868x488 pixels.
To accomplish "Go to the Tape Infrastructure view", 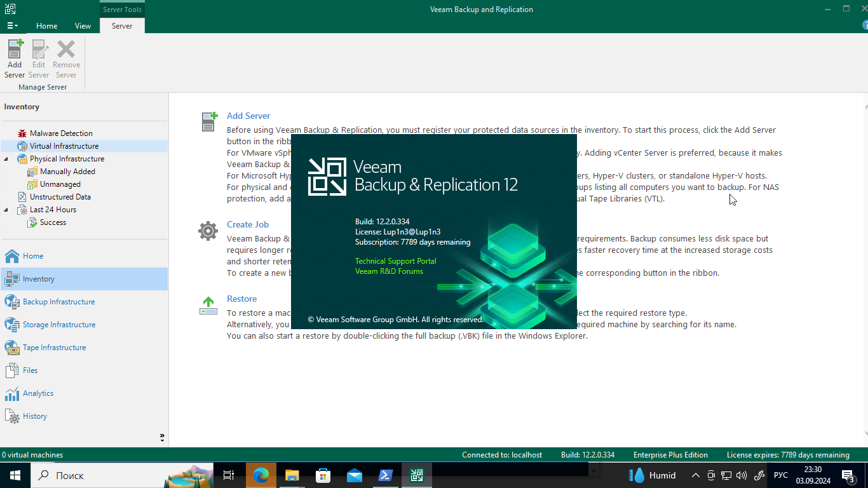I will pos(54,348).
